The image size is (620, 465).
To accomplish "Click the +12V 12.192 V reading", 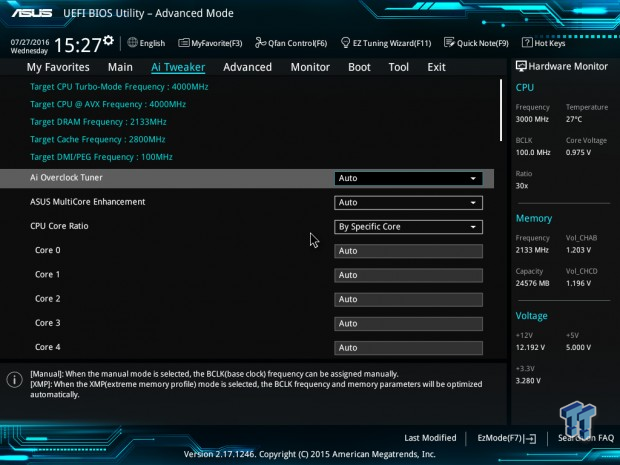I will pos(530,347).
